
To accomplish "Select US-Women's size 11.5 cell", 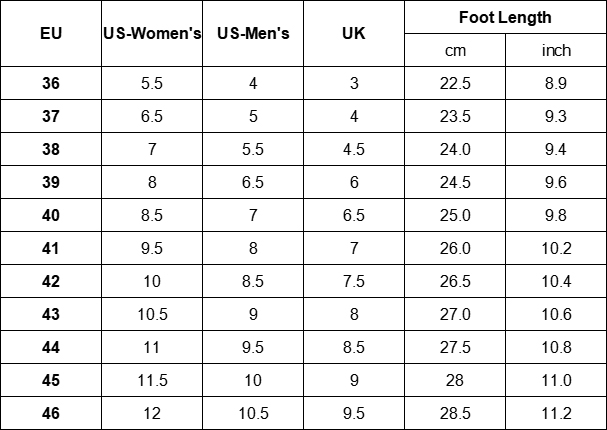I will coord(152,380).
